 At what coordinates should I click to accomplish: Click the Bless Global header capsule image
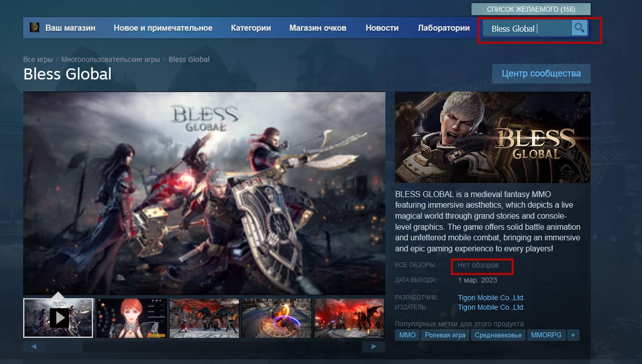pyautogui.click(x=493, y=137)
